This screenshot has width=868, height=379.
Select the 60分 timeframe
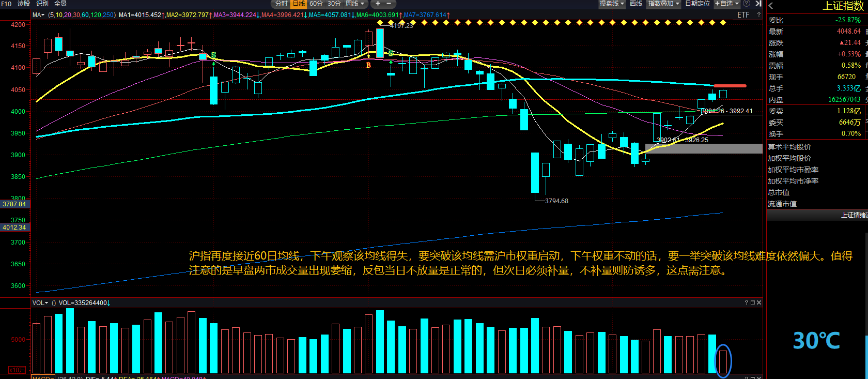point(316,4)
